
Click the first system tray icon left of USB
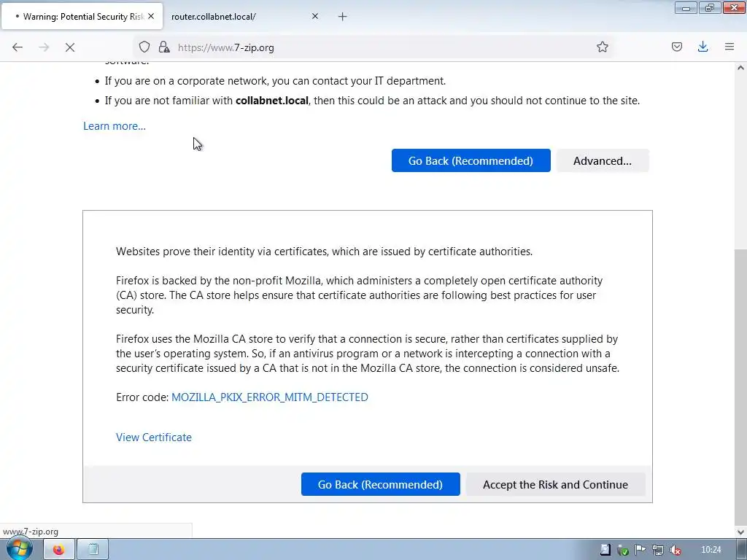pyautogui.click(x=605, y=550)
